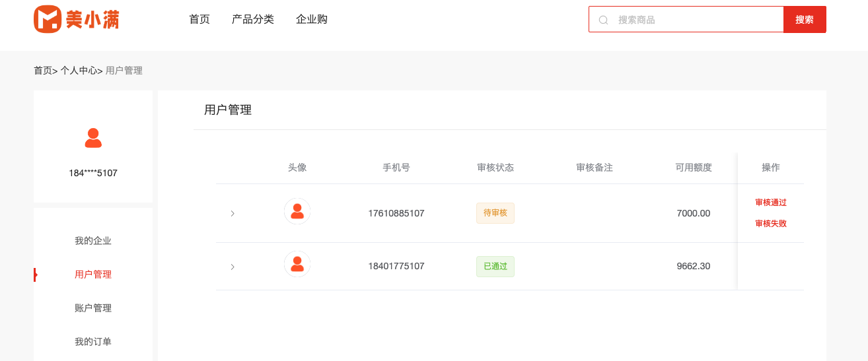Click the 美小满 logo icon
The image size is (868, 361).
(48, 19)
